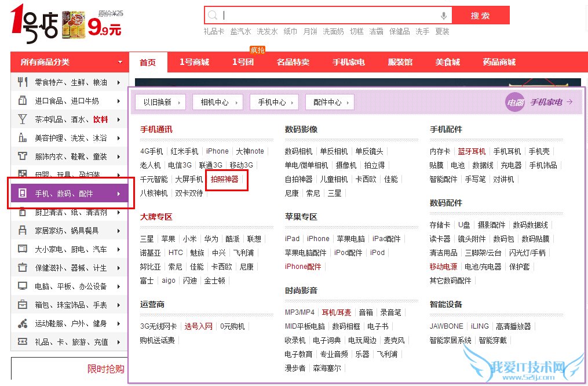
Task: Open the 名品特卖 tab
Action: click(x=293, y=62)
